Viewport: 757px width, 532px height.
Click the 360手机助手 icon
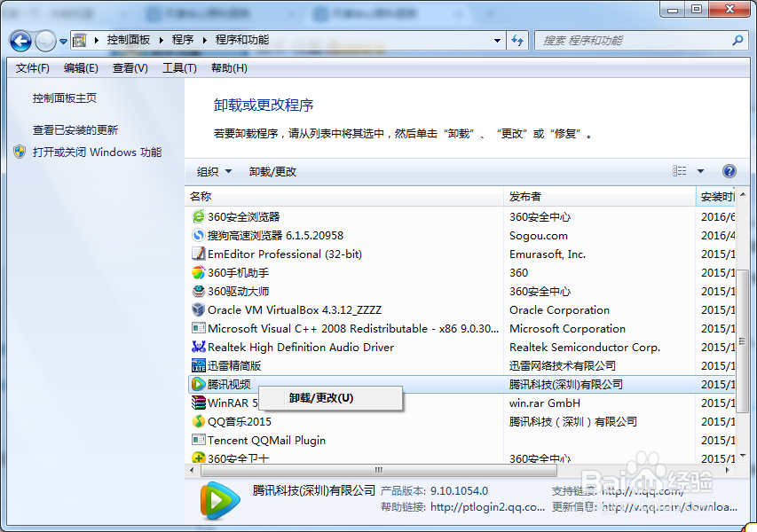click(x=199, y=272)
